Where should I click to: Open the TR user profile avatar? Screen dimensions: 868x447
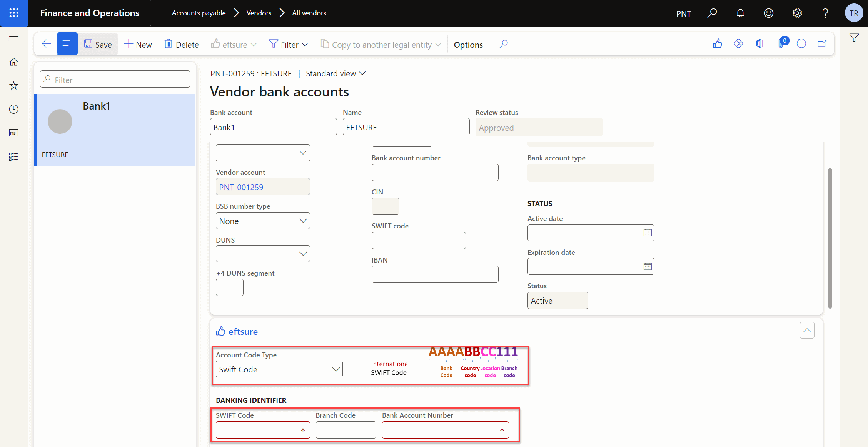854,13
